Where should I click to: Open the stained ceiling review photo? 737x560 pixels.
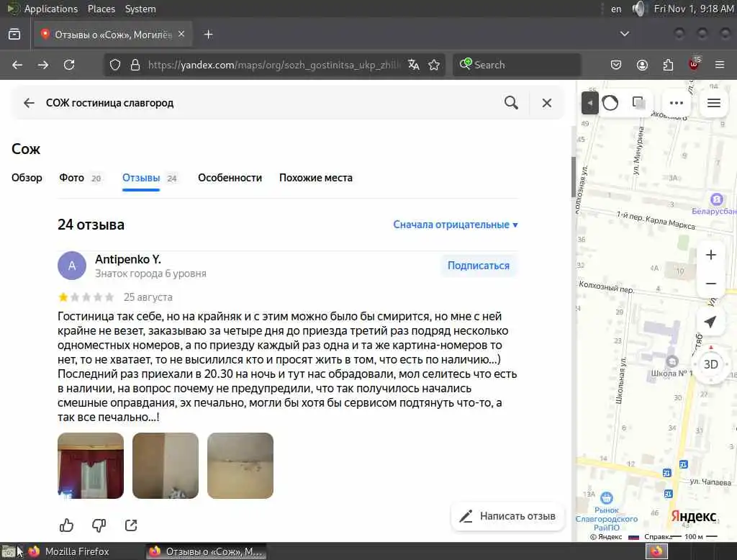(x=240, y=466)
